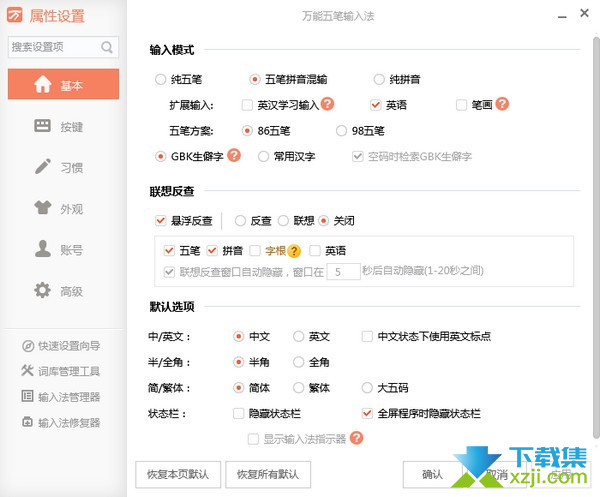The image size is (600, 497).
Task: Click tools icon of 词库管理工具
Action: point(28,370)
